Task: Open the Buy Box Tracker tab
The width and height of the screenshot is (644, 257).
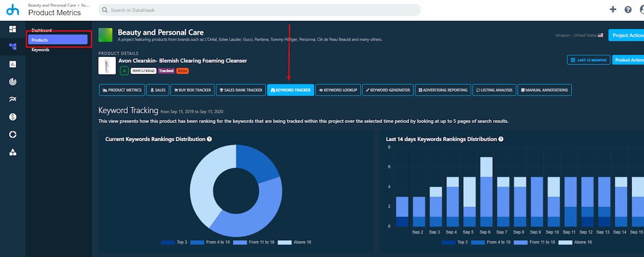Action: click(x=192, y=90)
